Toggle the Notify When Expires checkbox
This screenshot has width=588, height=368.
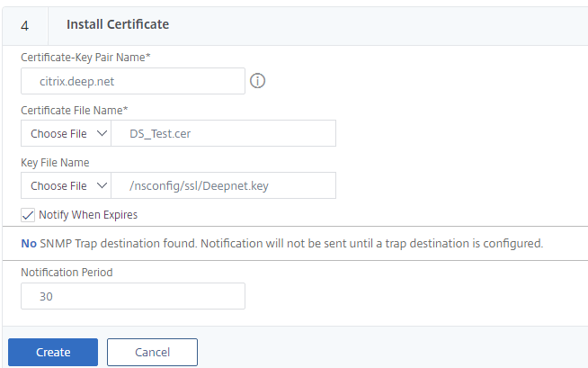click(x=29, y=215)
